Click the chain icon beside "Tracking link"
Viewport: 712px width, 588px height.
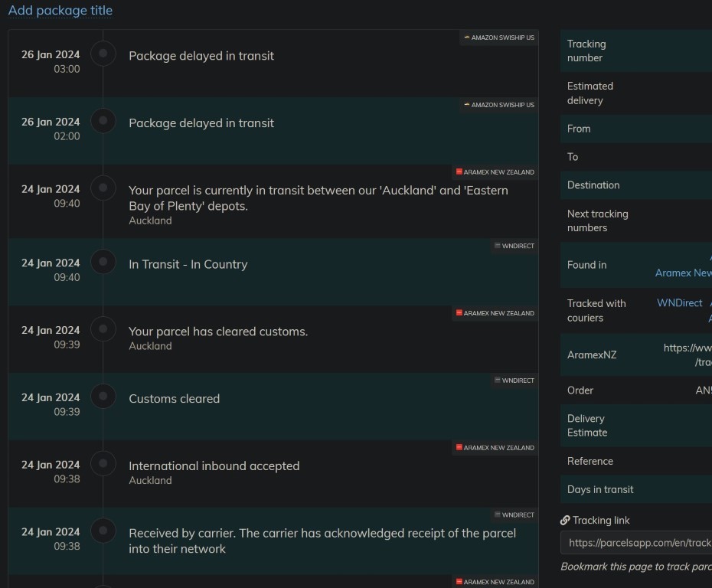pos(565,521)
